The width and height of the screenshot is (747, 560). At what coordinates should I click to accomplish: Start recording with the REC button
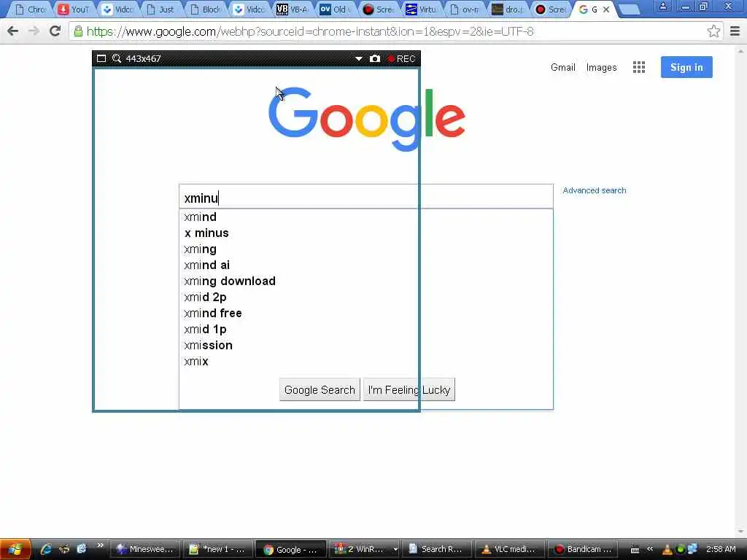coord(402,58)
